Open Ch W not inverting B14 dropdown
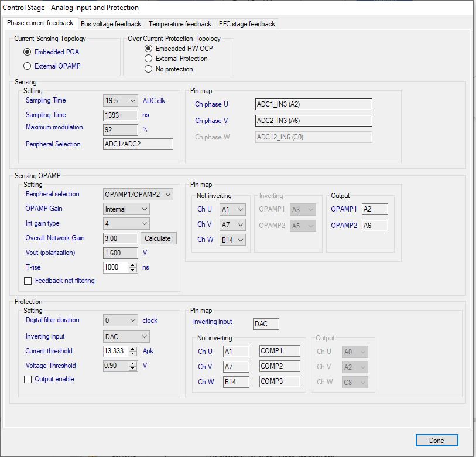This screenshot has width=476, height=457. [x=232, y=240]
